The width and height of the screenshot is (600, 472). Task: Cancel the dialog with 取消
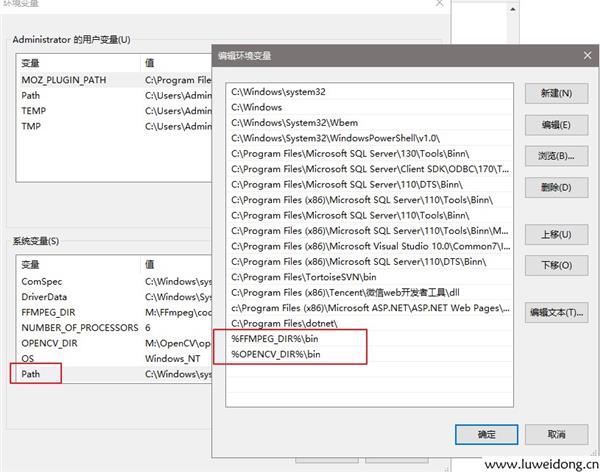[556, 434]
